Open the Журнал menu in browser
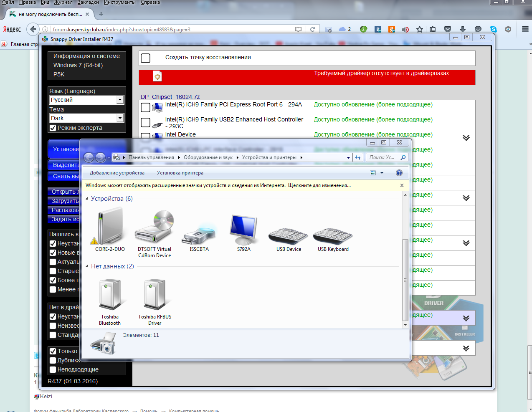 [x=63, y=3]
